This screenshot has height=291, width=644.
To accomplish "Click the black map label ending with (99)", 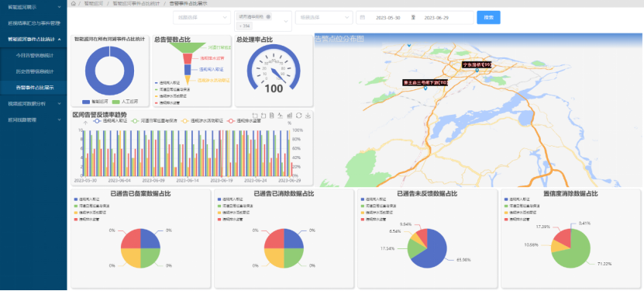I will pos(477,64).
